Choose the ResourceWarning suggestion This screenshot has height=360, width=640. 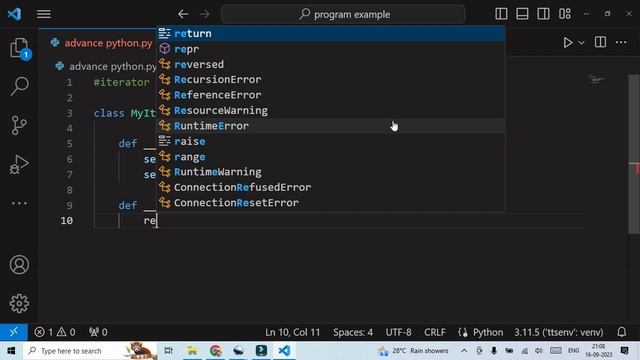point(331,111)
